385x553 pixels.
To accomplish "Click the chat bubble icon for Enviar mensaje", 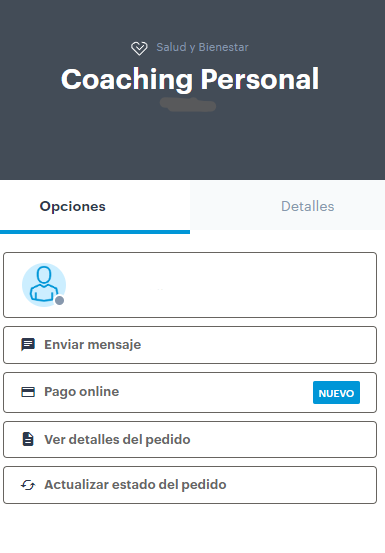I will tap(28, 345).
